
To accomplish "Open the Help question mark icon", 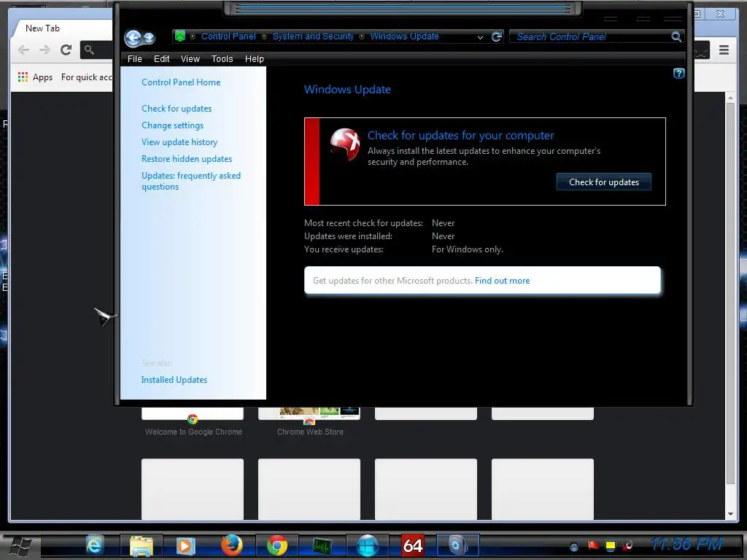I will (x=679, y=74).
